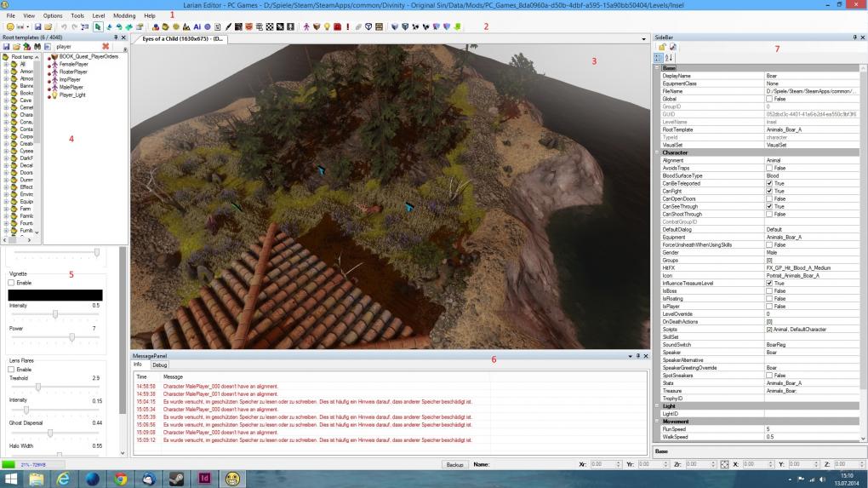Click the player search filter field

(77, 47)
